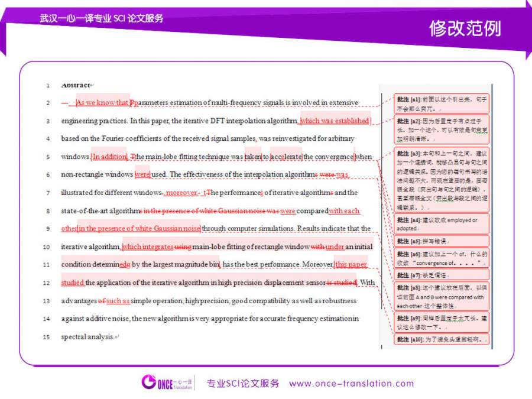This screenshot has width=532, height=399.
Task: Click struck-through text "is studied"
Action: coord(341,283)
